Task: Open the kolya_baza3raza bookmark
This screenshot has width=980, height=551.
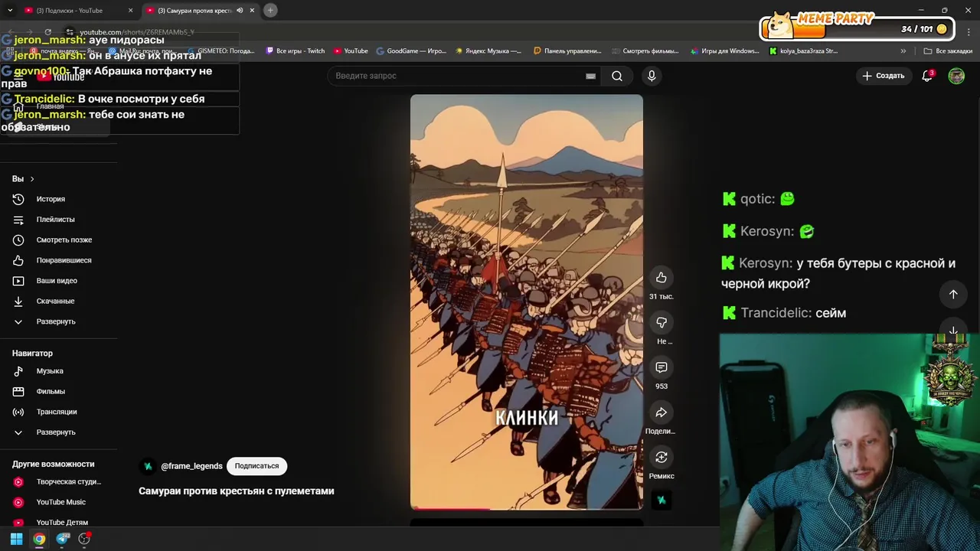Action: (803, 51)
